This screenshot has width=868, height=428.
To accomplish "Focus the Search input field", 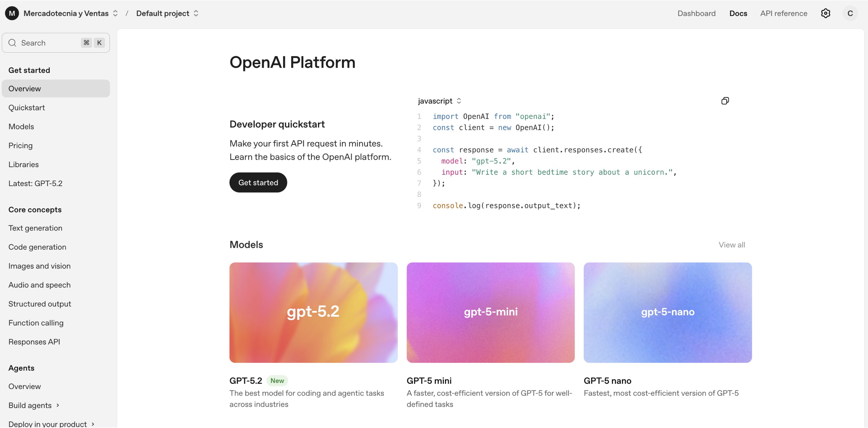I will [51, 43].
